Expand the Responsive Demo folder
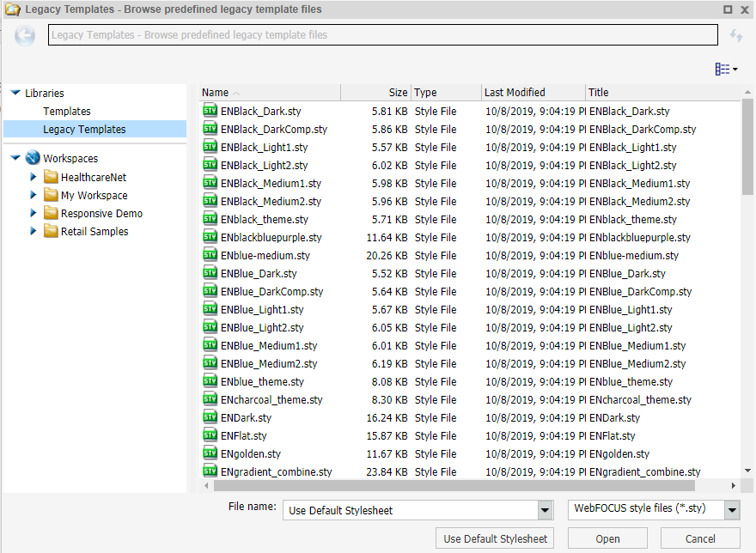756x553 pixels. [x=34, y=213]
